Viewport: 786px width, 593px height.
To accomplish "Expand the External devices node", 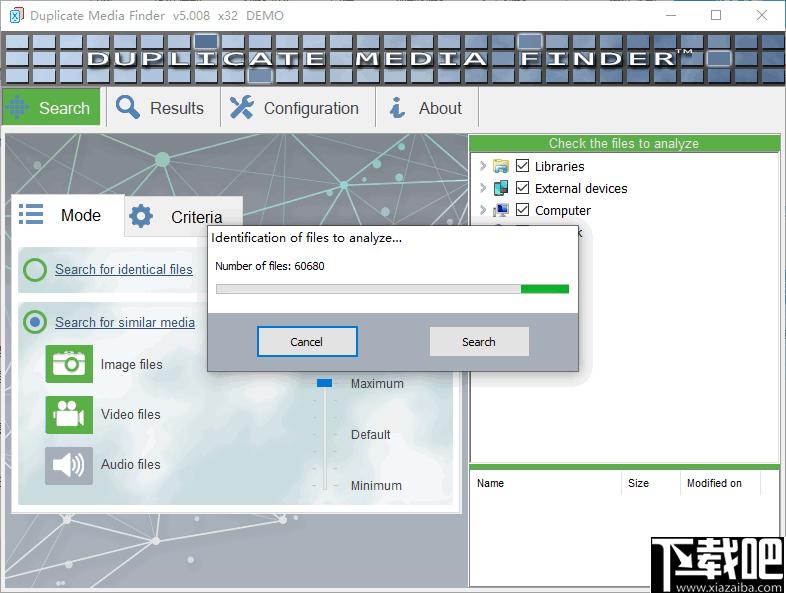I will (x=483, y=187).
